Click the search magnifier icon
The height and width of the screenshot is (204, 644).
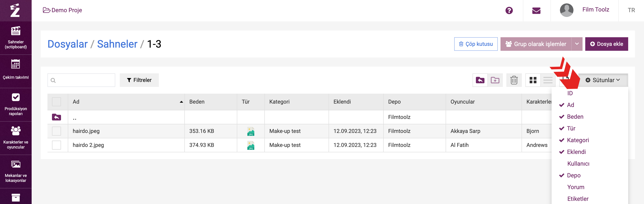(x=53, y=80)
